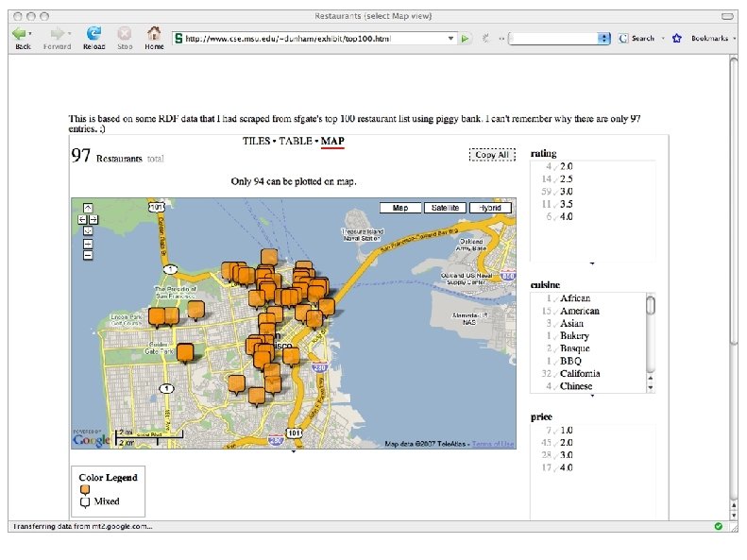
Task: Switch to the TILES view
Action: (x=256, y=142)
